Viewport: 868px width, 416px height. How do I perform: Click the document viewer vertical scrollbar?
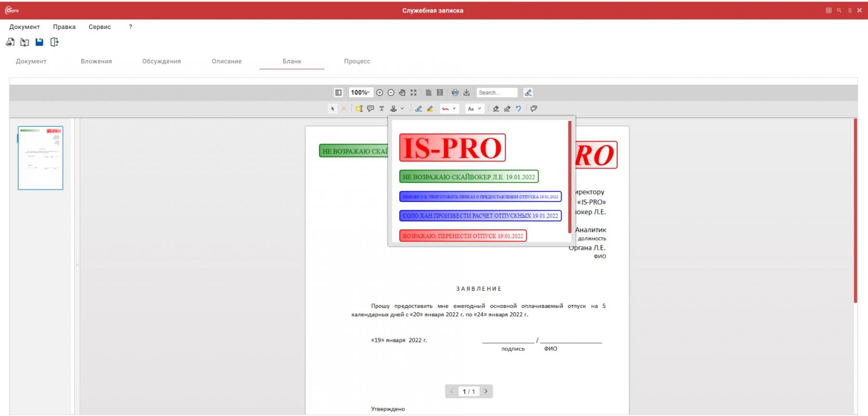(855, 211)
